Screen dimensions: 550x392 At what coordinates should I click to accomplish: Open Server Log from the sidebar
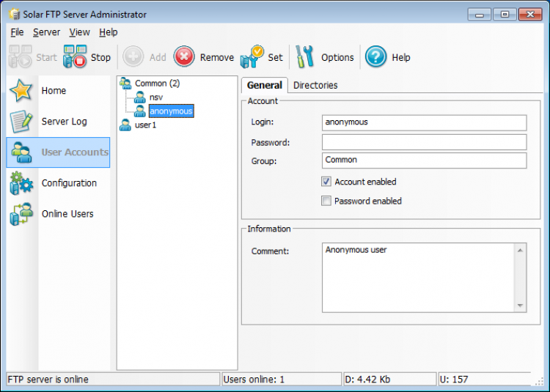[65, 121]
